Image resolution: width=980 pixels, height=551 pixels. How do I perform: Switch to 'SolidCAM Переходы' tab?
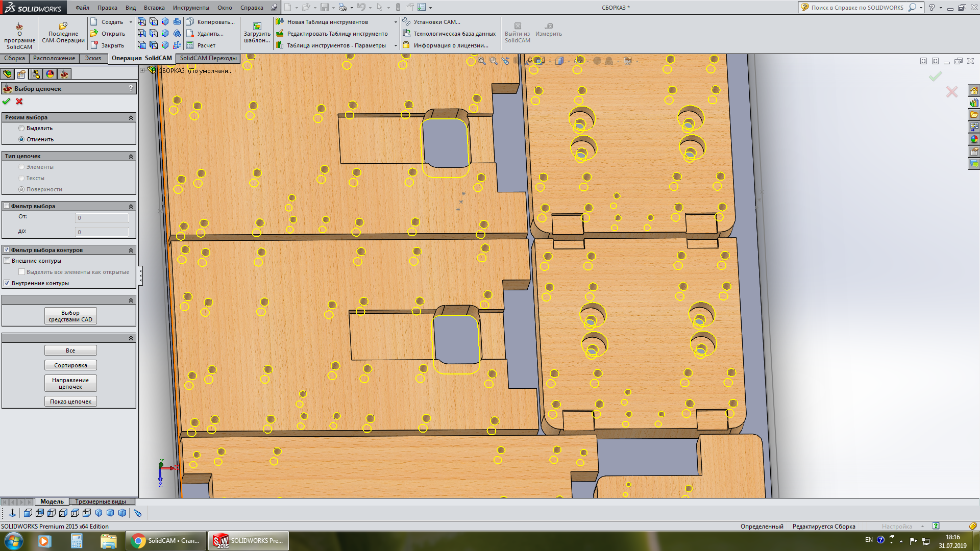[x=208, y=58]
